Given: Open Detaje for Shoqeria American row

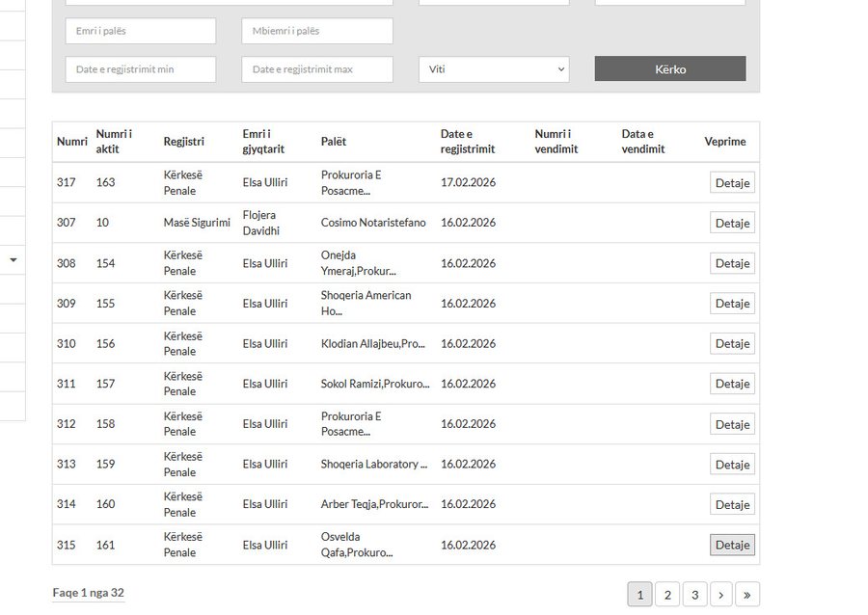Looking at the screenshot, I should (x=732, y=304).
